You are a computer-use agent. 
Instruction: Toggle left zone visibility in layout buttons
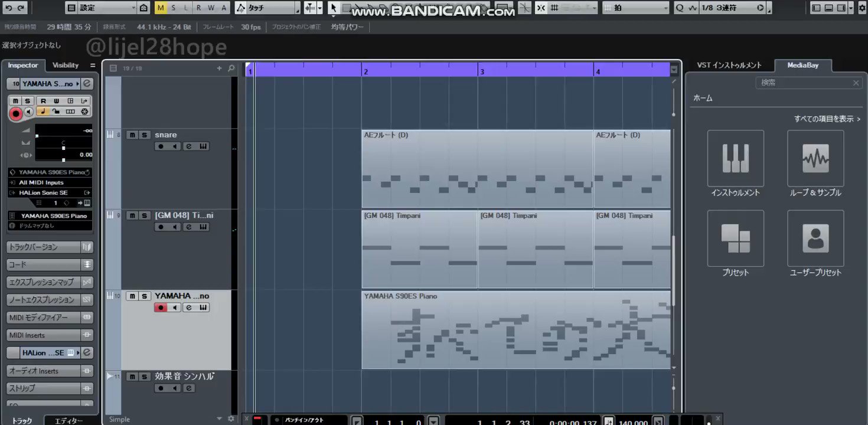816,8
